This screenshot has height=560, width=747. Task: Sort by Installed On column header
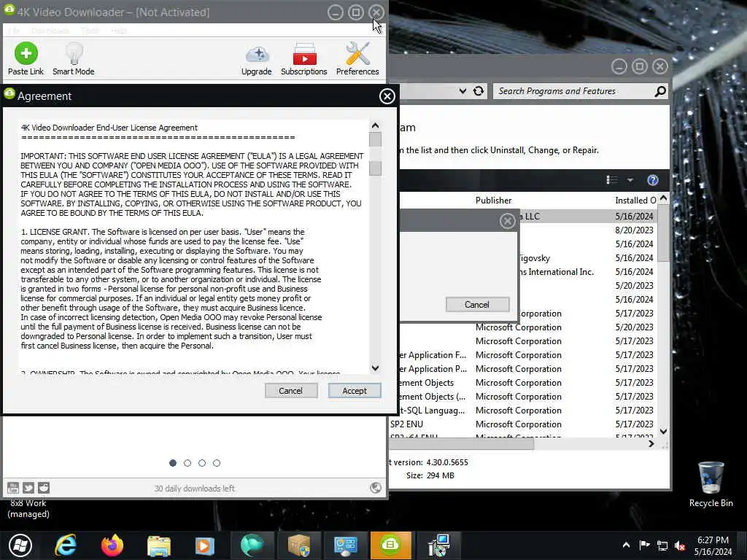tap(635, 201)
